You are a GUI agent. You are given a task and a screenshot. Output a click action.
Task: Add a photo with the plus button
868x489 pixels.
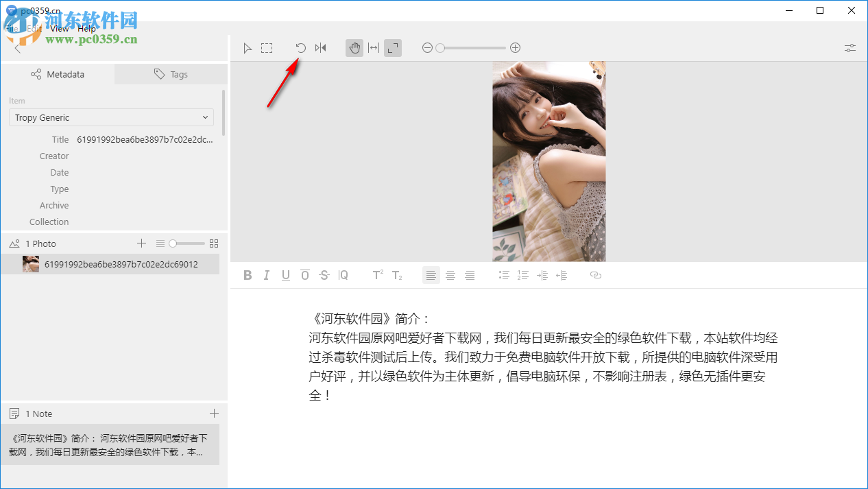[x=141, y=243]
